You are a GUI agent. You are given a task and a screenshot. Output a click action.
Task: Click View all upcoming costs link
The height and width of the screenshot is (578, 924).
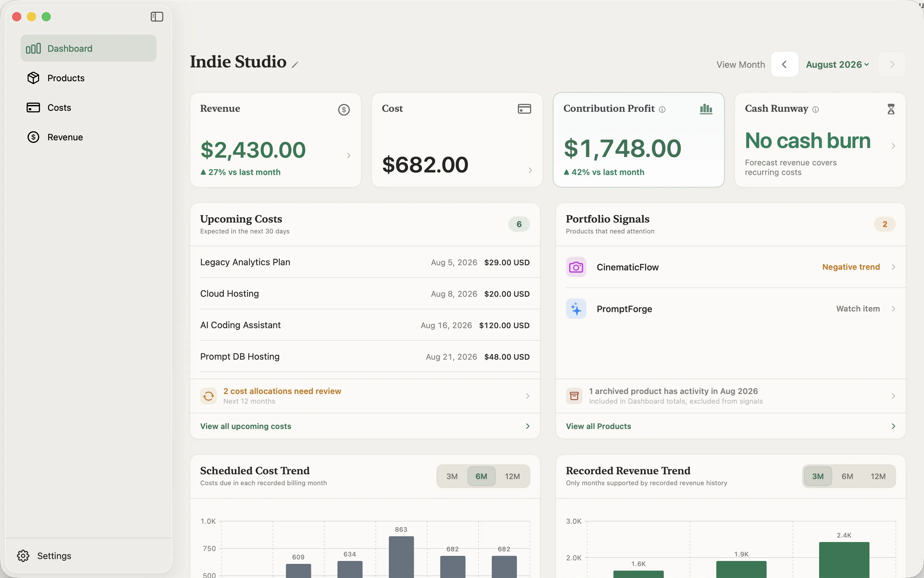pos(245,426)
